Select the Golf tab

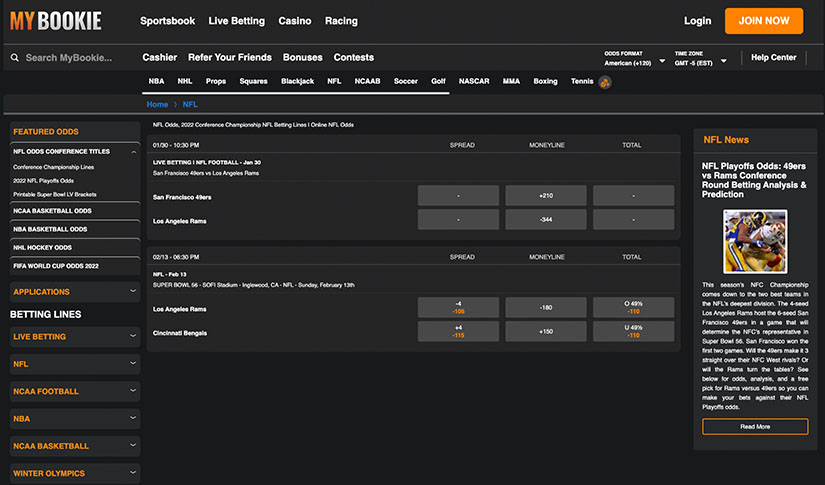pos(438,81)
